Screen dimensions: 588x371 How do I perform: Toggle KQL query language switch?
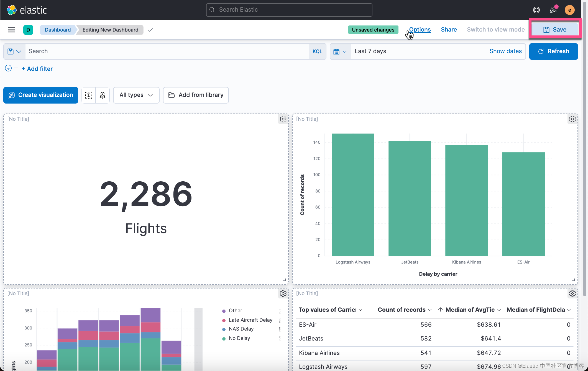pos(317,51)
